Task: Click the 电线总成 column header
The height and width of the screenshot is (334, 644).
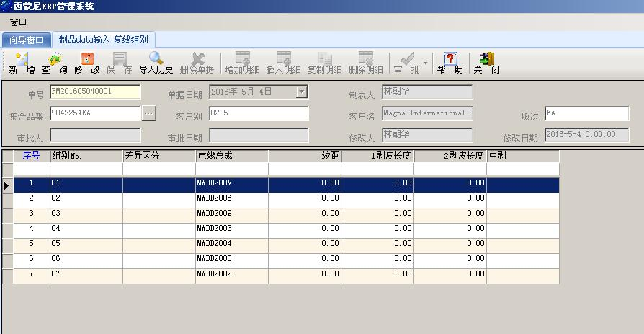Action: click(x=232, y=157)
